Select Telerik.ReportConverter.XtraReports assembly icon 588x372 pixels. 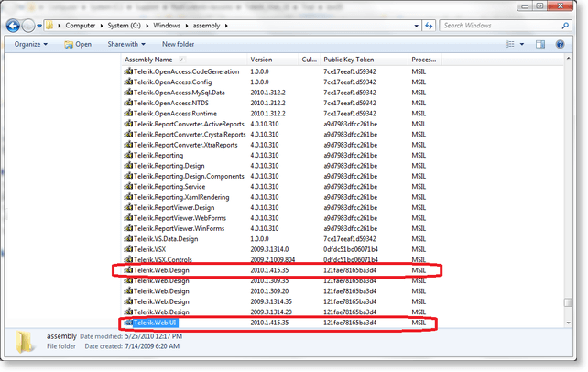point(128,145)
